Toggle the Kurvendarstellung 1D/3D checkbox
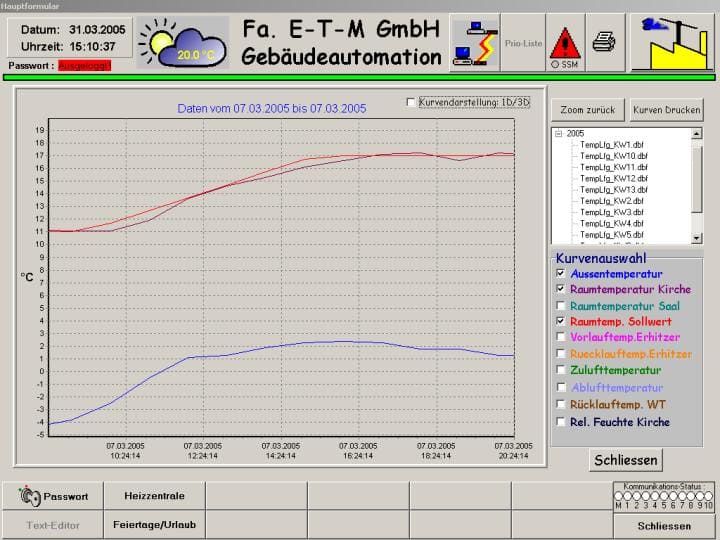Screen dimensions: 720x540 pyautogui.click(x=410, y=102)
